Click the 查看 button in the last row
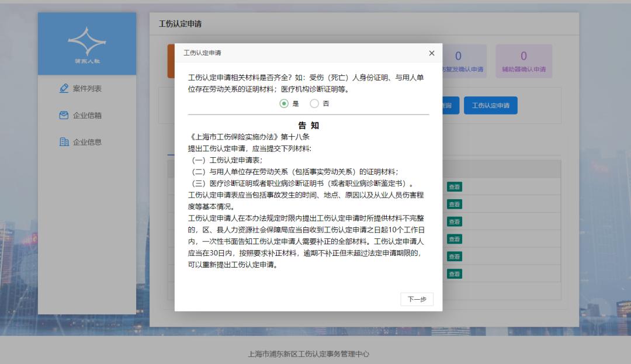 pos(456,273)
